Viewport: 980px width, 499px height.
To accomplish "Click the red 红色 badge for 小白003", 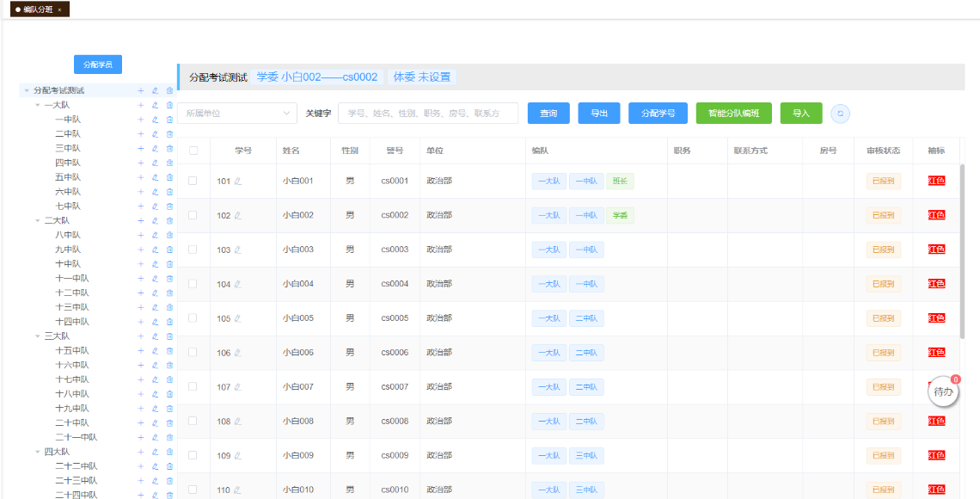I will point(937,249).
